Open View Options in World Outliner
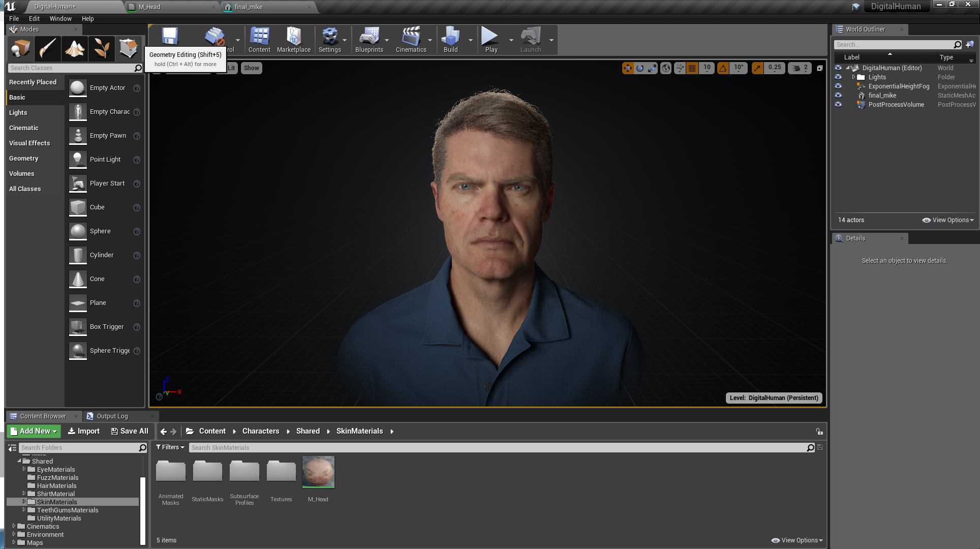Screen dimensions: 980x549 click(948, 220)
